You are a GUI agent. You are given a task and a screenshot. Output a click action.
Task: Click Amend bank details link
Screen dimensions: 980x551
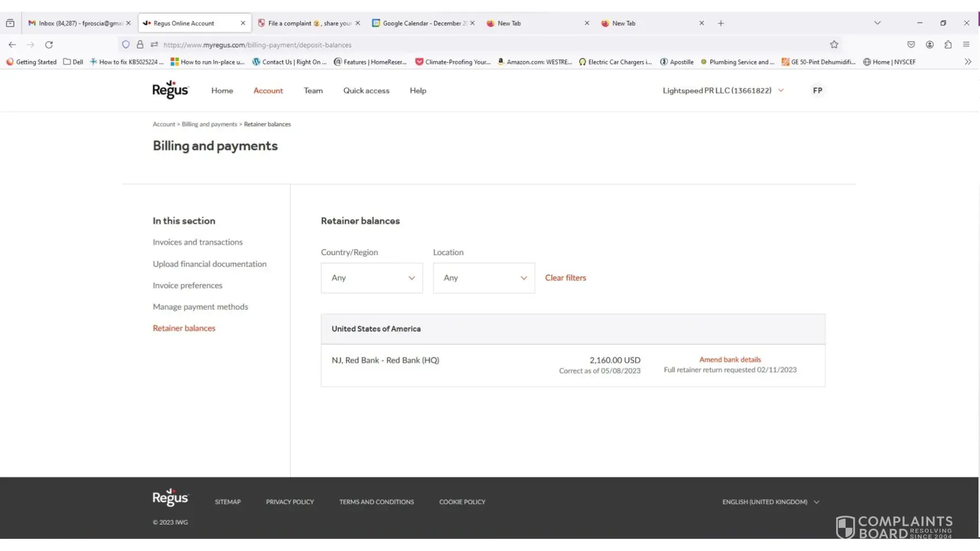[x=729, y=360]
